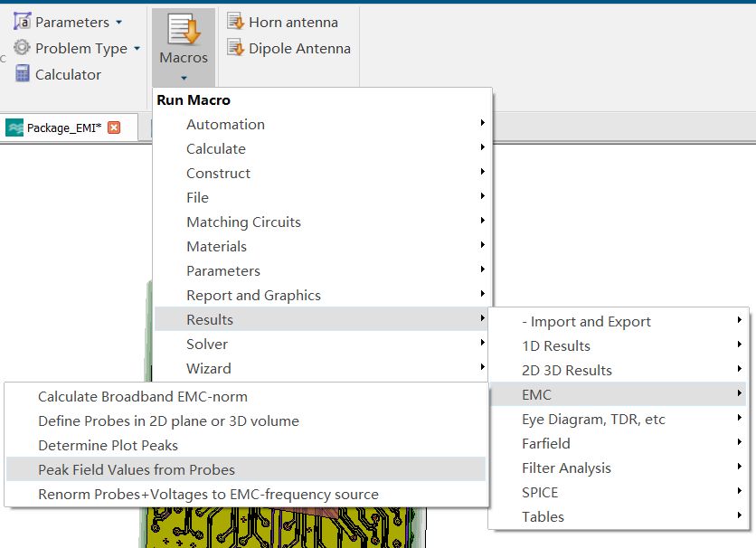Expand the Materials submenu arrow
This screenshot has height=548, width=756.
pos(482,245)
